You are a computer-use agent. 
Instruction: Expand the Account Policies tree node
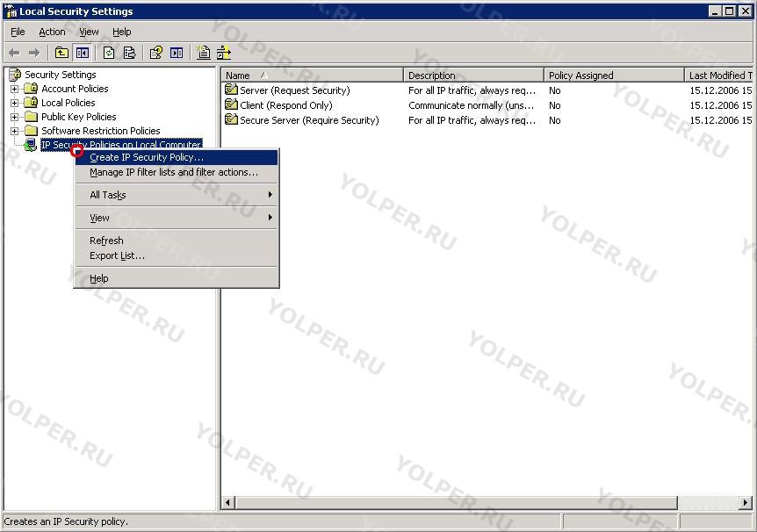(x=14, y=89)
